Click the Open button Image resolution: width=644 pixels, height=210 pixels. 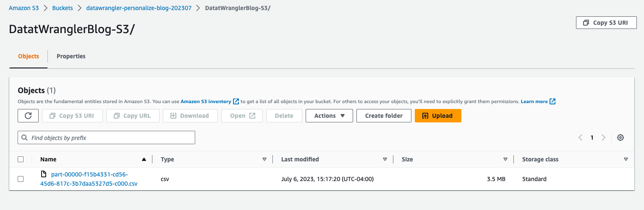pos(242,116)
